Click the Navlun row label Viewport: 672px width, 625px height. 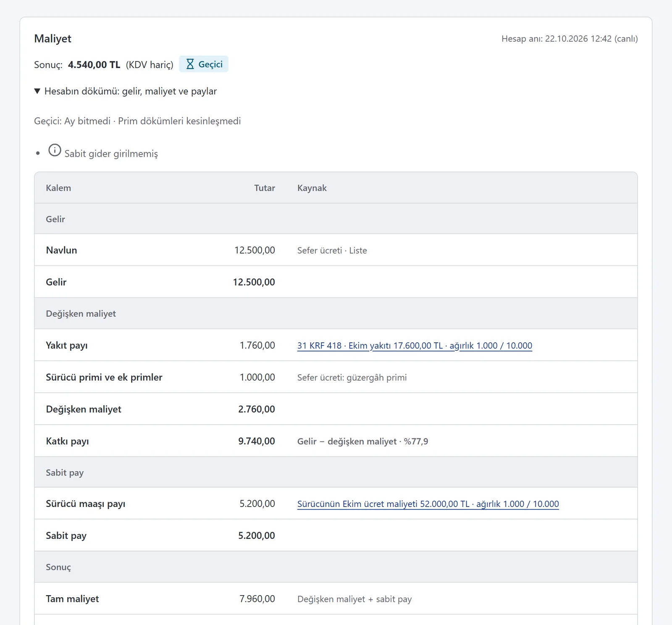pos(62,250)
